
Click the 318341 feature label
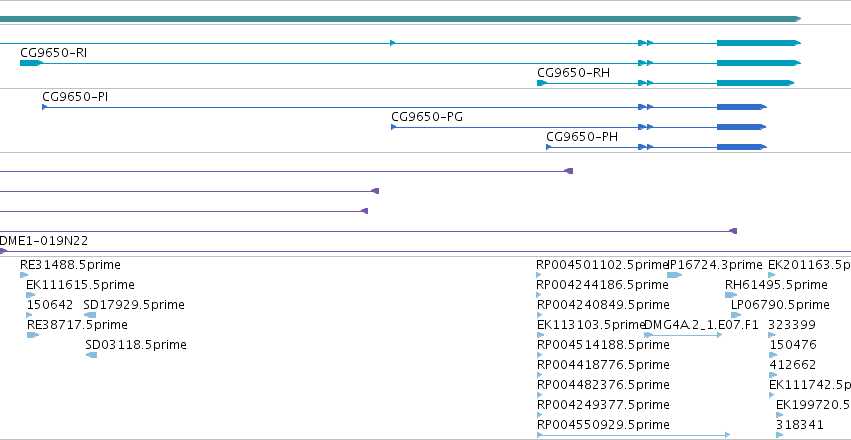click(799, 425)
